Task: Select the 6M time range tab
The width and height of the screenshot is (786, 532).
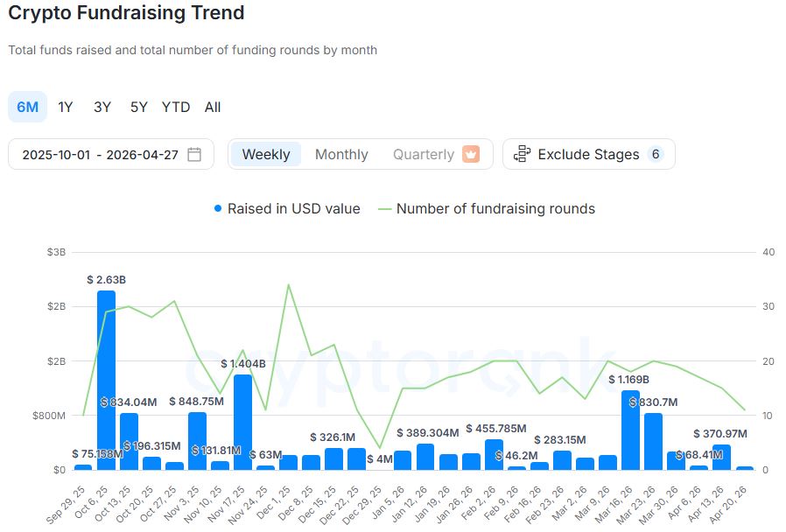Action: (x=28, y=107)
